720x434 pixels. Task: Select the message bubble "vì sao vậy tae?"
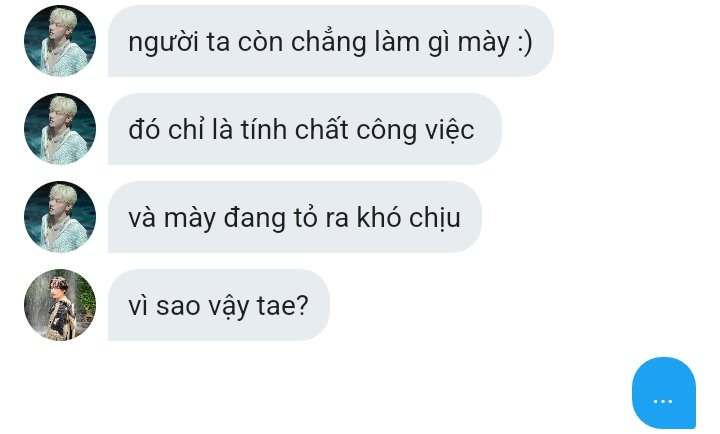pyautogui.click(x=219, y=305)
